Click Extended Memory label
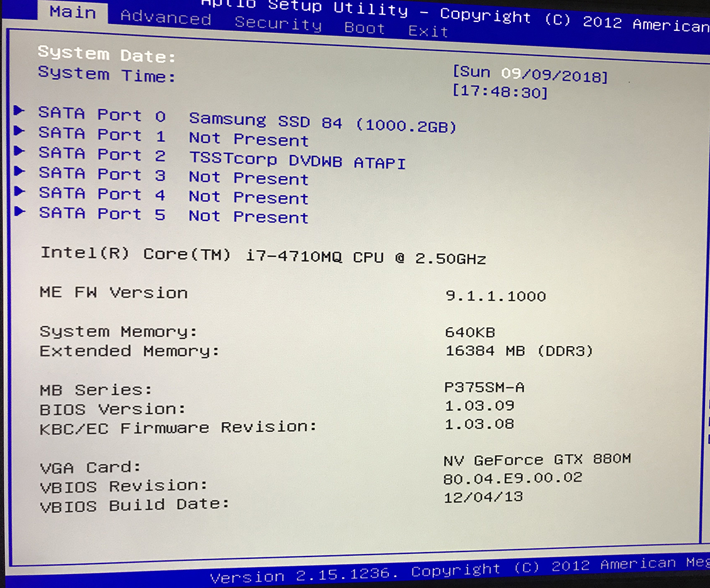The height and width of the screenshot is (588, 710). 130,351
